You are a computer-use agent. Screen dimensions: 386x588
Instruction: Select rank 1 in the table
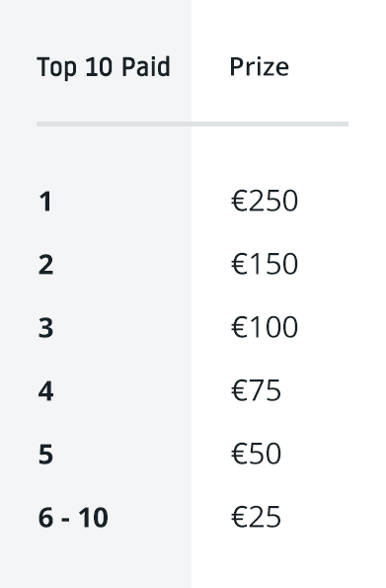point(45,202)
